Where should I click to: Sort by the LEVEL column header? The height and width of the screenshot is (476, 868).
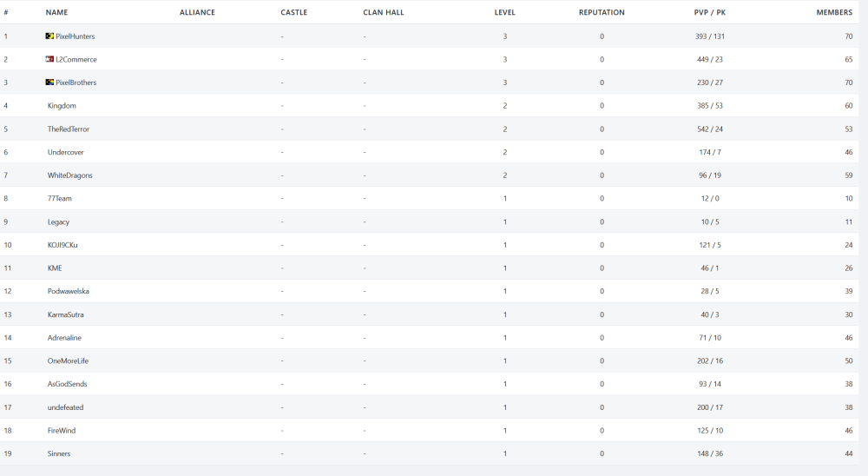(504, 13)
